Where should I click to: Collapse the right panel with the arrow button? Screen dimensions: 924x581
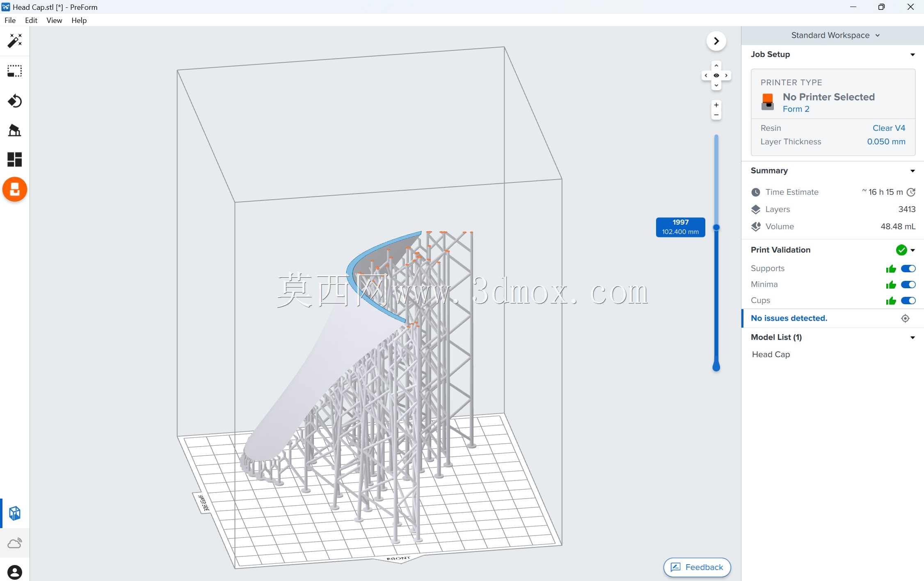[x=716, y=41]
